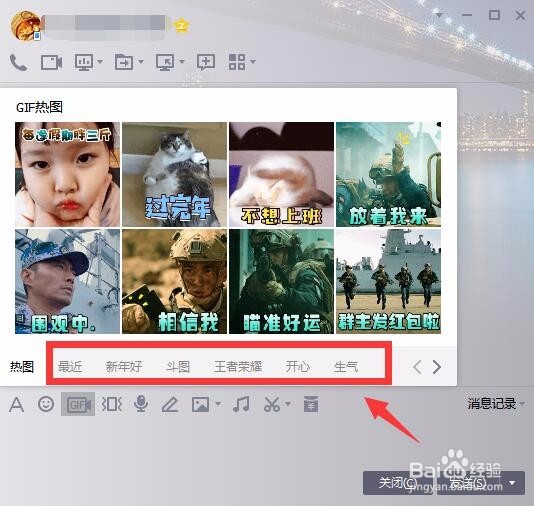Show previous GIF categories with left chevron
Image resolution: width=534 pixels, height=506 pixels.
coord(417,367)
